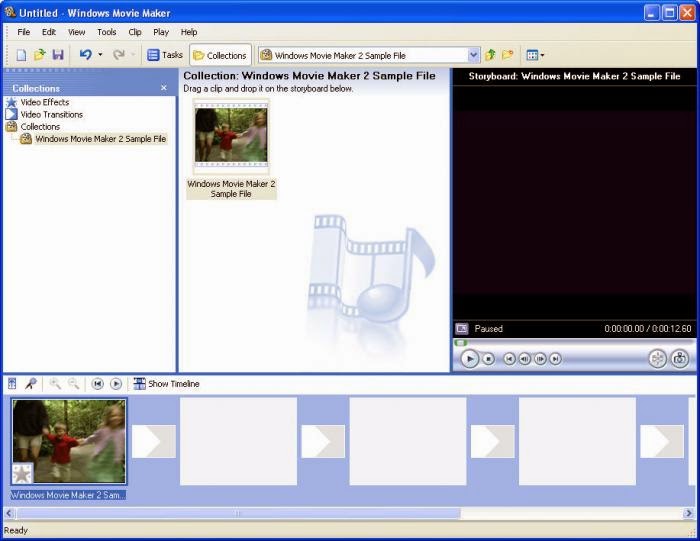Viewport: 700px width, 541px height.
Task: Open the File menu
Action: point(23,32)
